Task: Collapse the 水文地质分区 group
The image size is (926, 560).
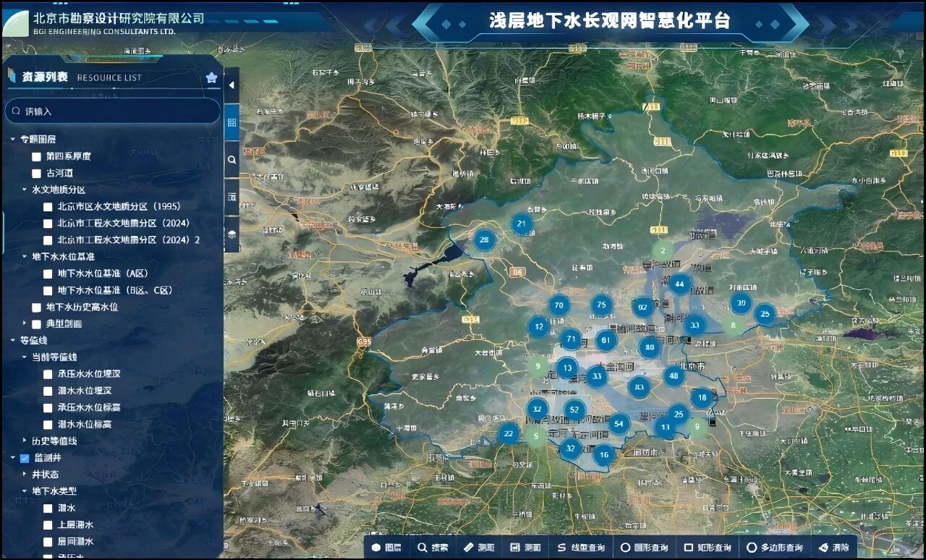Action: click(x=25, y=190)
